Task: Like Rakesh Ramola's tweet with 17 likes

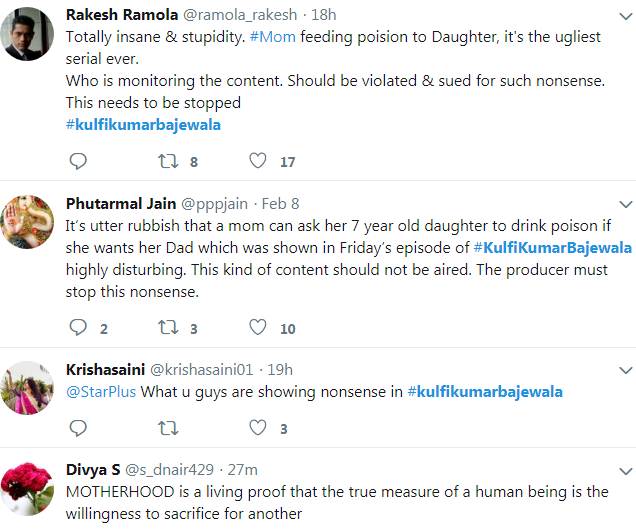Action: tap(257, 161)
